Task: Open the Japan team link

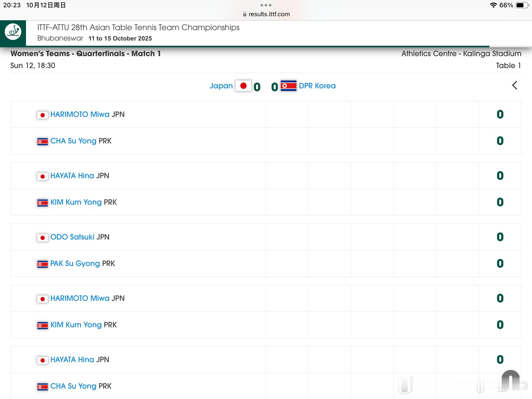Action: [221, 86]
